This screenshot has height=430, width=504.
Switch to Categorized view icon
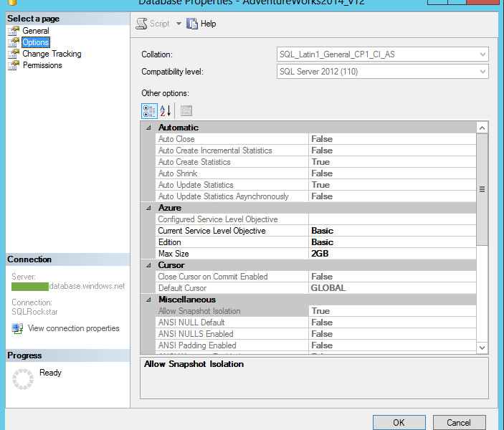(x=149, y=111)
